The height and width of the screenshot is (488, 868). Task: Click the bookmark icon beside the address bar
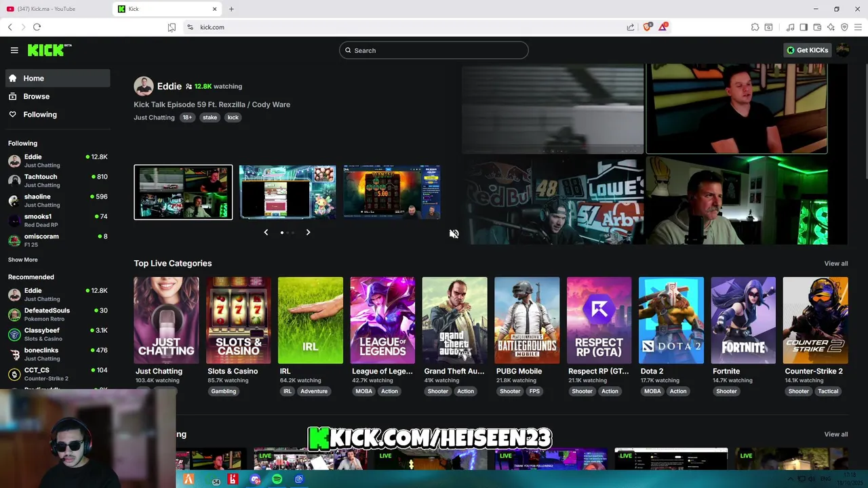coord(172,27)
